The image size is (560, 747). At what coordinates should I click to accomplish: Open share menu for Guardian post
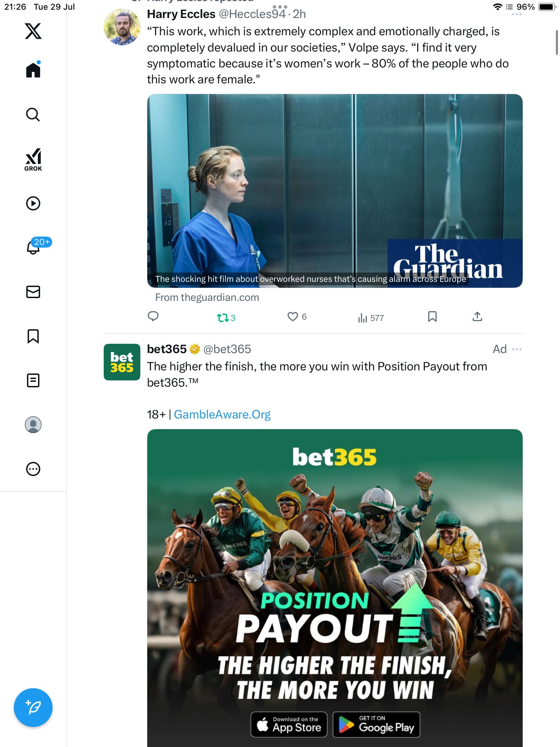477,317
